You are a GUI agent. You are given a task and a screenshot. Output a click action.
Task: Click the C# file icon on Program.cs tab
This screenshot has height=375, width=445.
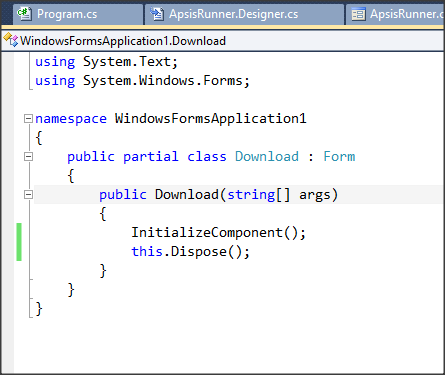tap(25, 14)
